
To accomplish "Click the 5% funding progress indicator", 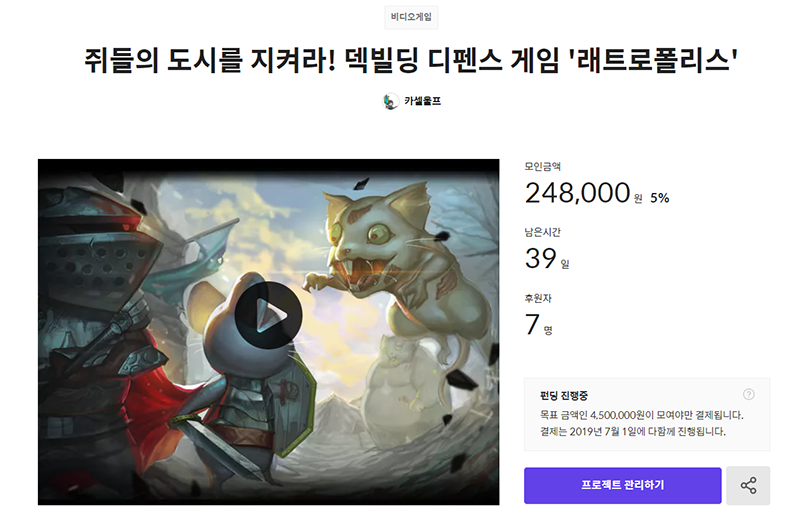I will tap(659, 198).
